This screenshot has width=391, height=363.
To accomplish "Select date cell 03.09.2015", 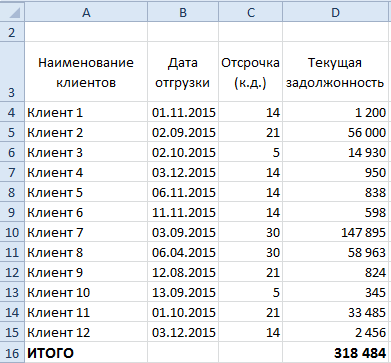I will pos(183,232).
